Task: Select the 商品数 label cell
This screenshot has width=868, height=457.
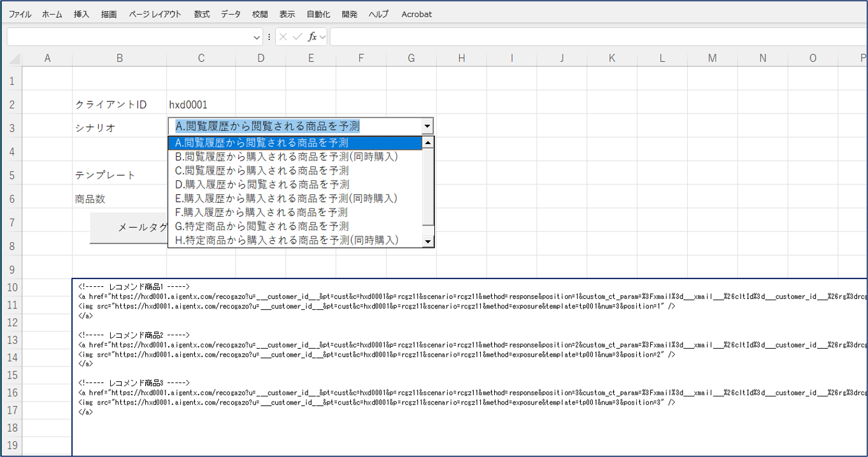Action: coord(120,199)
